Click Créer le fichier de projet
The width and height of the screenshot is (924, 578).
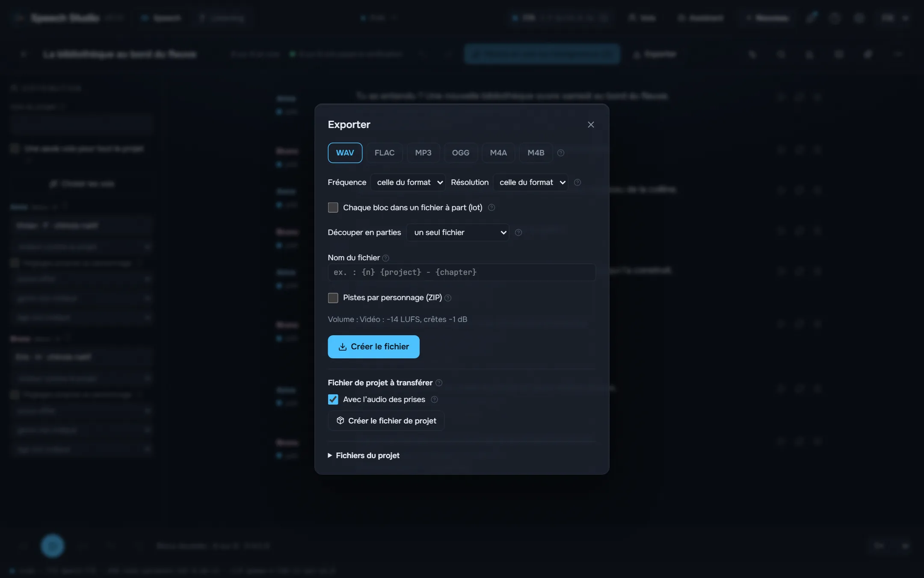[x=386, y=421]
